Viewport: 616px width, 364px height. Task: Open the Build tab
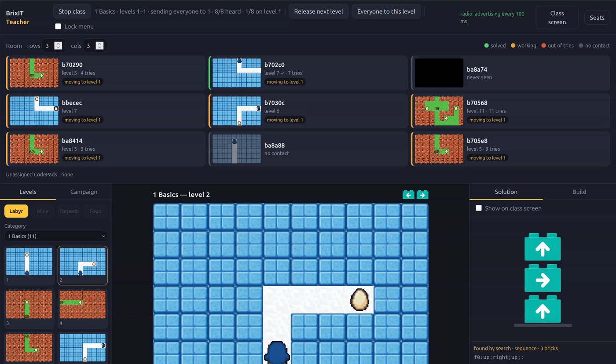click(x=579, y=192)
